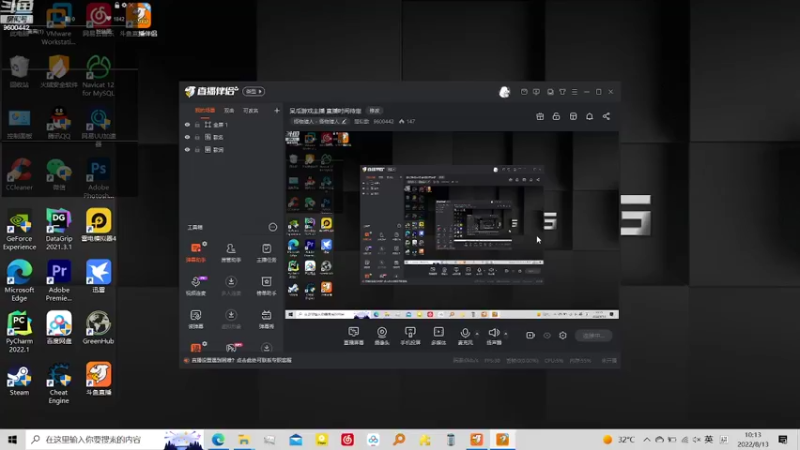Open the PyCharm 2022.1 desktop shortcut

pos(19,332)
